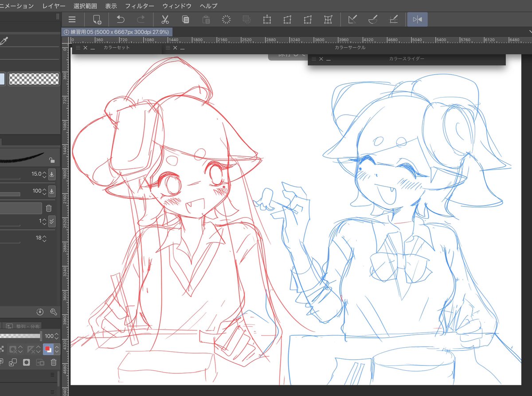Open the レイヤー menu
532x396 pixels.
point(54,6)
